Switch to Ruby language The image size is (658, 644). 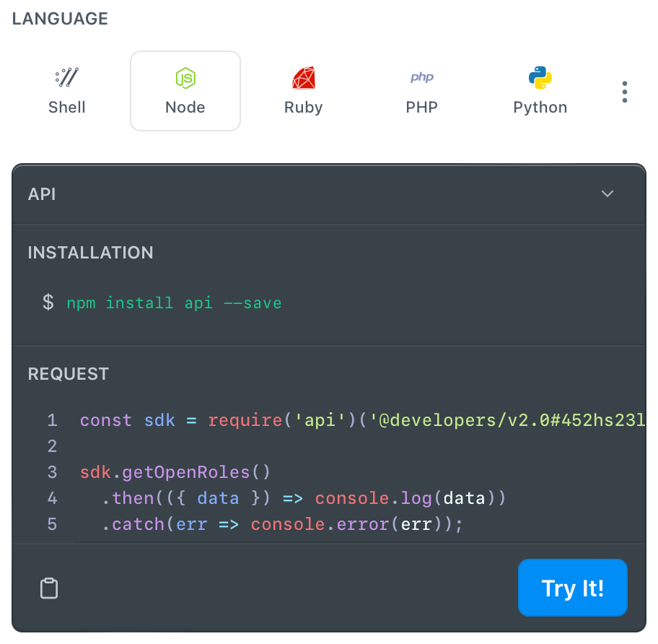click(304, 91)
